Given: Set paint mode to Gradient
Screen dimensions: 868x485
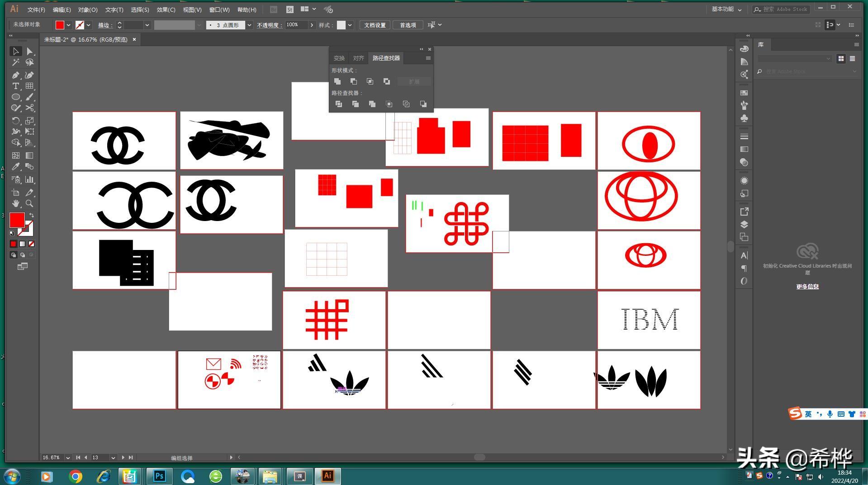Looking at the screenshot, I should 22,244.
